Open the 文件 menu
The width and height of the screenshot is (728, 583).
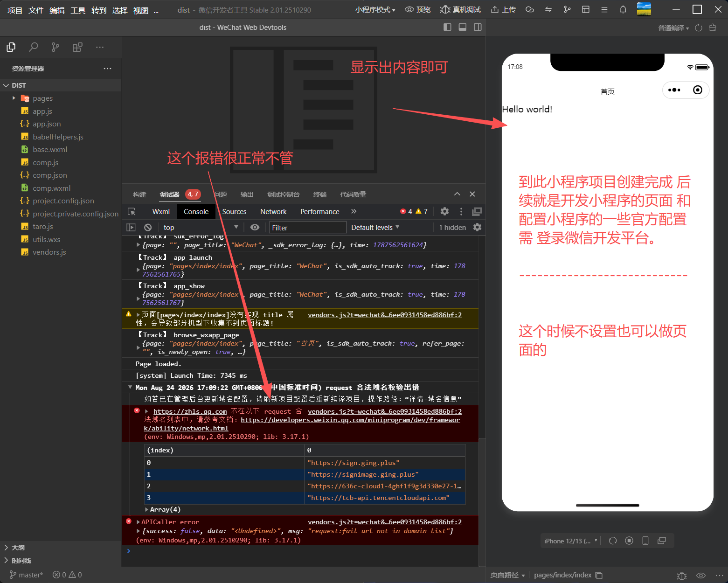pyautogui.click(x=36, y=10)
